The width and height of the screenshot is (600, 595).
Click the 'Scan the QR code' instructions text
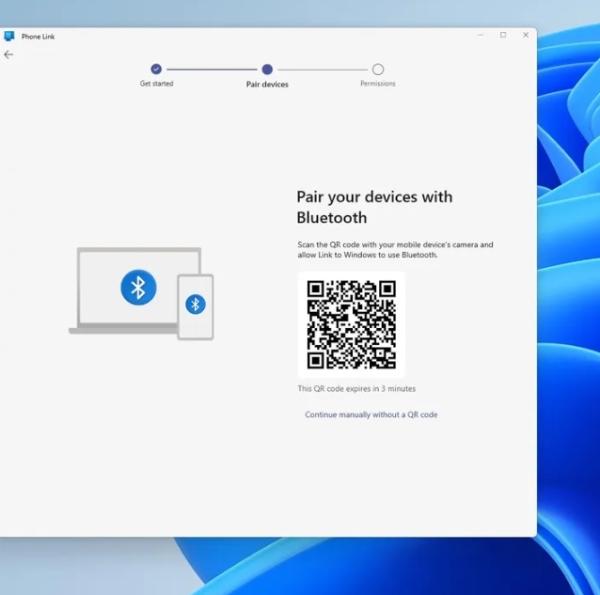click(x=395, y=249)
